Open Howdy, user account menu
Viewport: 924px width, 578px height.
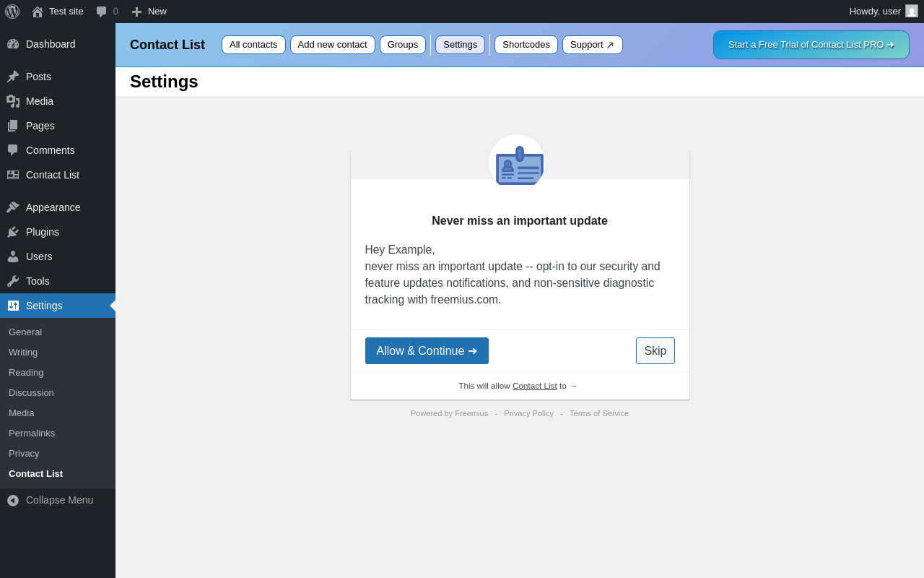click(884, 12)
